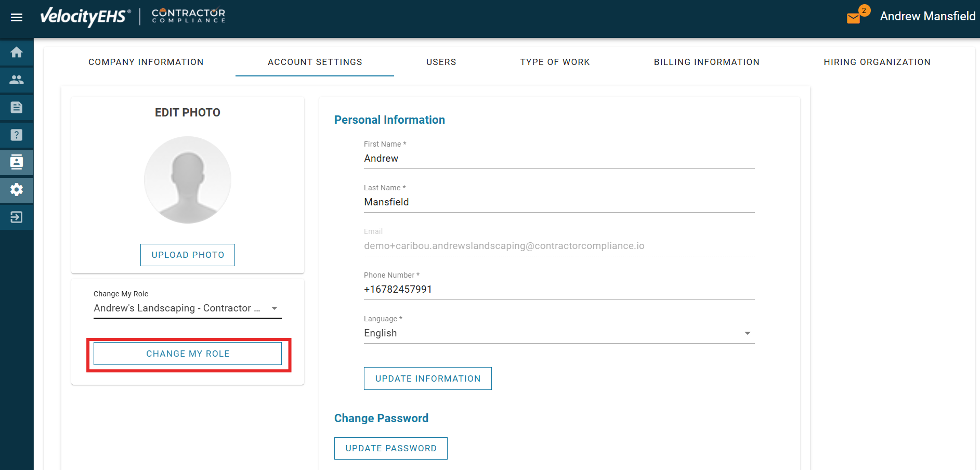Open the hamburger navigation menu
The image size is (980, 470).
[x=17, y=18]
